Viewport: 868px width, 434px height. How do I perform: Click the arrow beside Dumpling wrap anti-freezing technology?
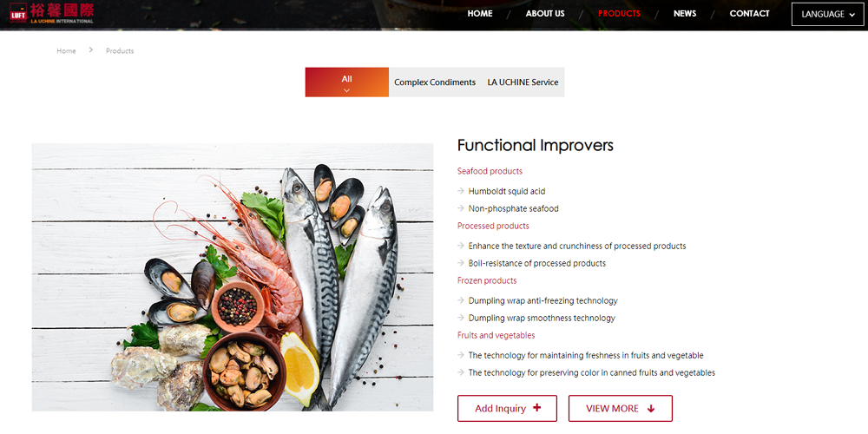point(461,300)
